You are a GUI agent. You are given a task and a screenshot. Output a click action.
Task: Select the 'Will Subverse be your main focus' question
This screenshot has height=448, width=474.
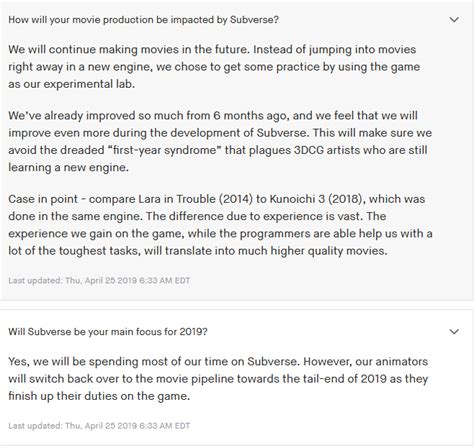click(108, 332)
